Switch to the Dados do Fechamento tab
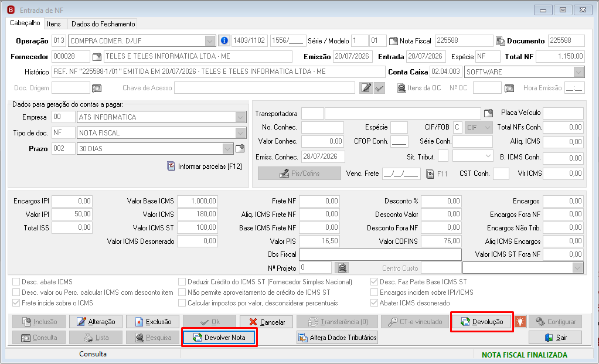 tap(103, 23)
